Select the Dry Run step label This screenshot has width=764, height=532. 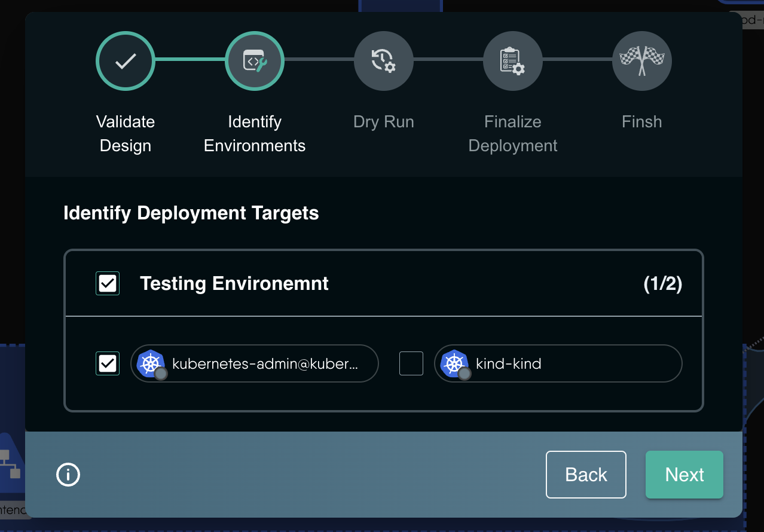[x=383, y=121]
